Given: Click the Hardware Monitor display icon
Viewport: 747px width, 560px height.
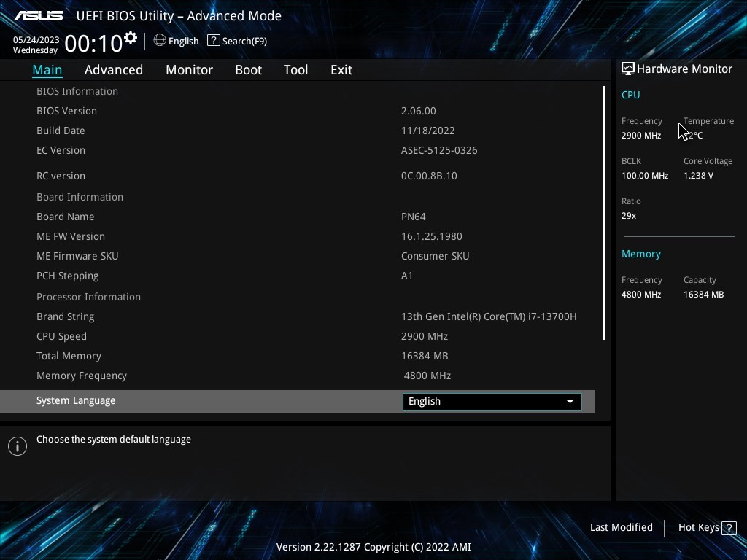Looking at the screenshot, I should pyautogui.click(x=628, y=69).
